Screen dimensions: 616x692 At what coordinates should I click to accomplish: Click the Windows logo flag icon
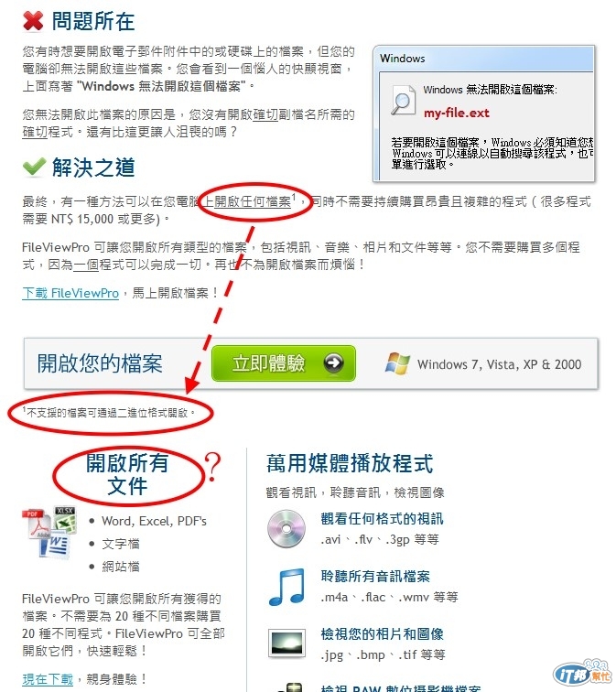coord(397,363)
